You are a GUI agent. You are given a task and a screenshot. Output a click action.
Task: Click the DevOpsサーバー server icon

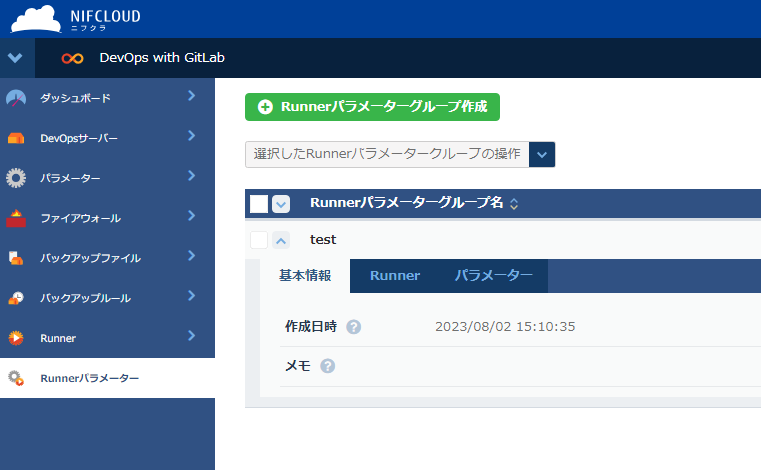pos(16,138)
